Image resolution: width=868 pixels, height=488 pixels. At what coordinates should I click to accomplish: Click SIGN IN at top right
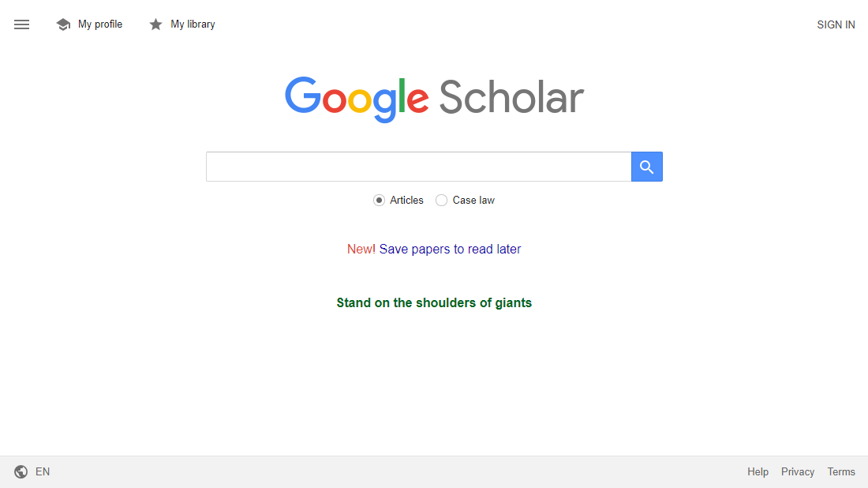coord(836,24)
